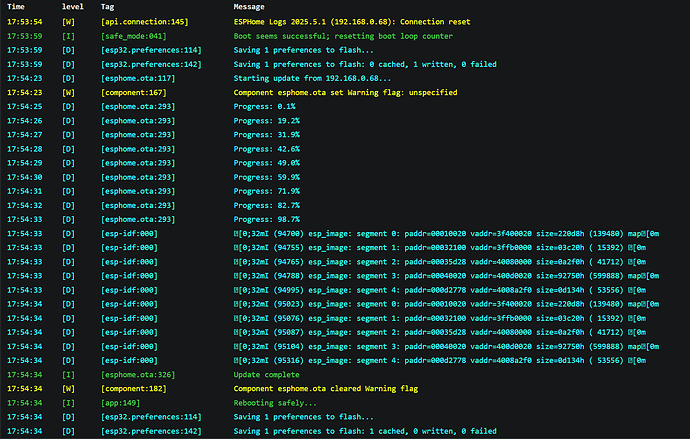This screenshot has width=690, height=439.
Task: Select esp_image segment 0 line numbered (95023)
Action: tap(446, 304)
